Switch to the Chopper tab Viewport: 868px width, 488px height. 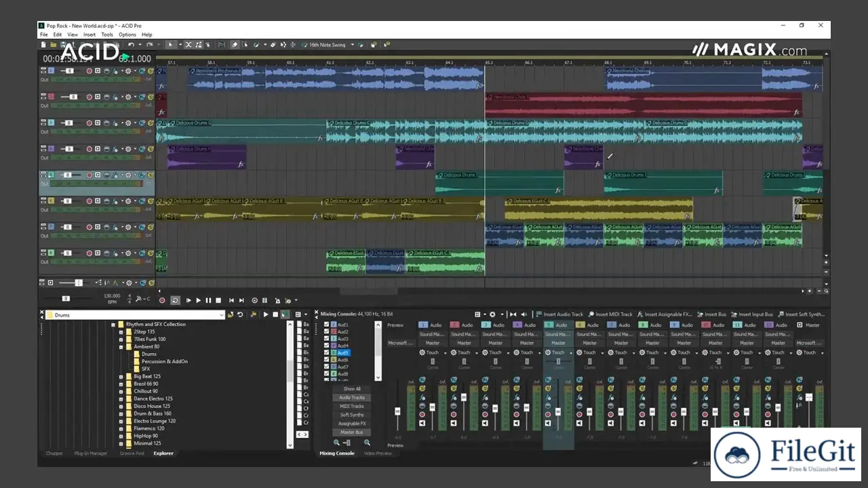point(54,453)
